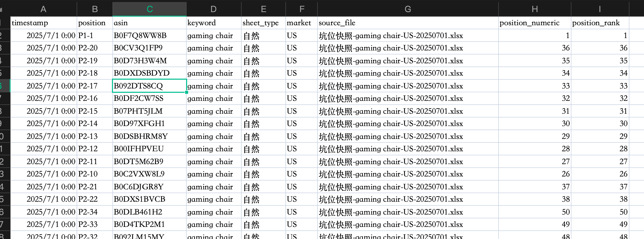The image size is (644, 239).
Task: Select column E header
Action: coord(264,9)
